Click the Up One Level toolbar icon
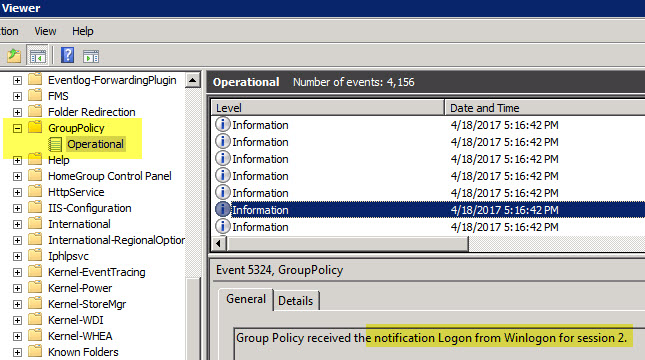 click(x=14, y=56)
